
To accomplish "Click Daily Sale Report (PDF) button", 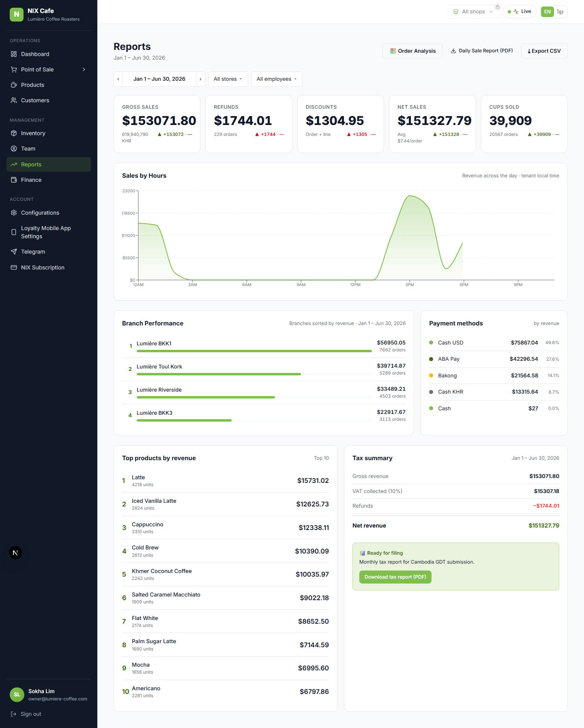I will pos(482,51).
